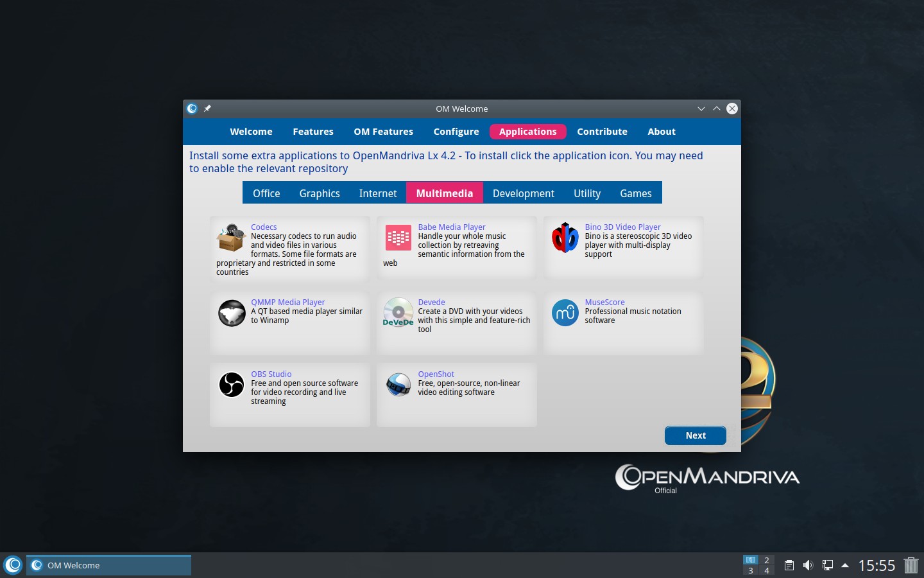Click the 'Install some extra applications' instruction text

[x=446, y=162]
